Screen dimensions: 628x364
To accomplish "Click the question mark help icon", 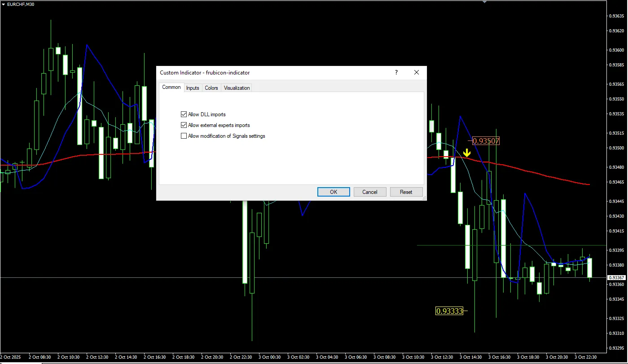I will click(x=396, y=72).
